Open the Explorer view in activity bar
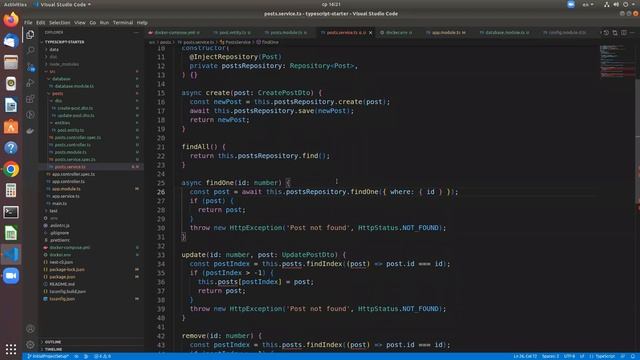This screenshot has width=640, height=360. [30, 35]
